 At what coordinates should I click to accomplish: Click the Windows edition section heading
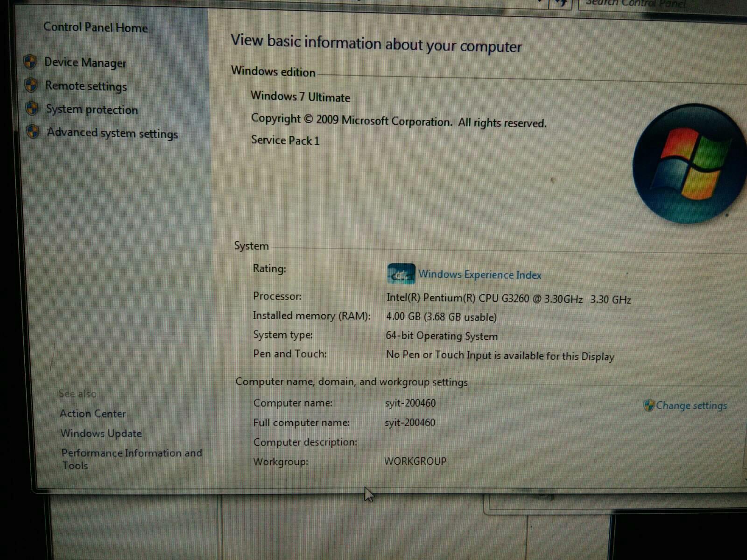click(x=273, y=71)
